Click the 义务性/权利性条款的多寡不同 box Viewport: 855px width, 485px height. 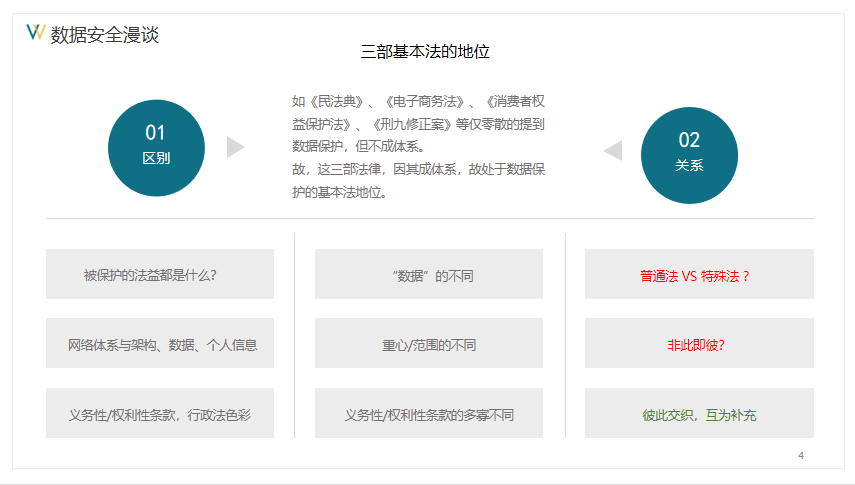point(429,414)
